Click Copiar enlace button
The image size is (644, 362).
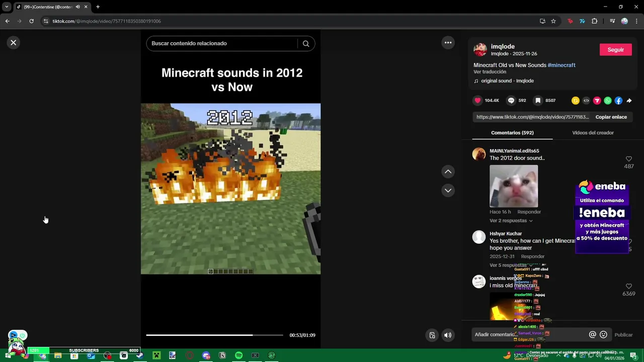point(611,117)
